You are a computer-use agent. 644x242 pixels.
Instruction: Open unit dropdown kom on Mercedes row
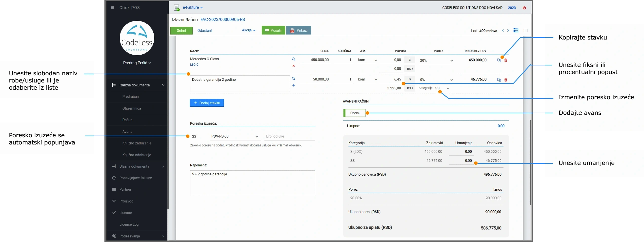coord(367,60)
